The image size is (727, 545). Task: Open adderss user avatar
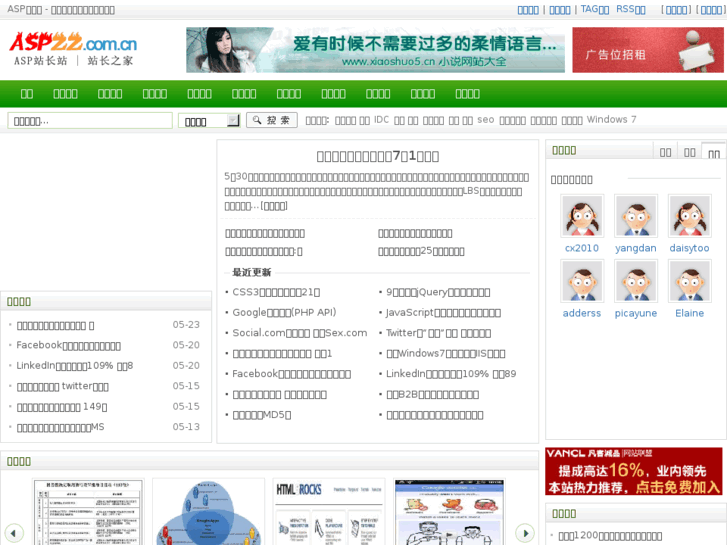coord(582,281)
